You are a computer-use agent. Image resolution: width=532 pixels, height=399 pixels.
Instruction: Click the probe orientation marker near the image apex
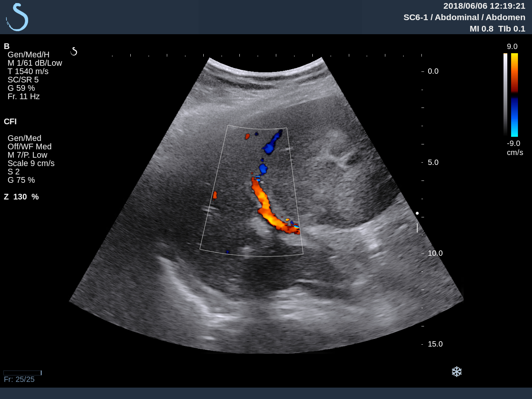[74, 51]
